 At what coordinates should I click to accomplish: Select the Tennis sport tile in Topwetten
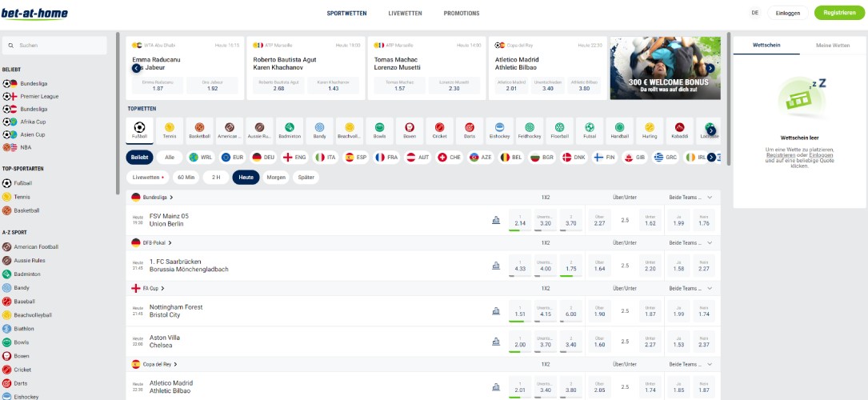click(x=170, y=130)
